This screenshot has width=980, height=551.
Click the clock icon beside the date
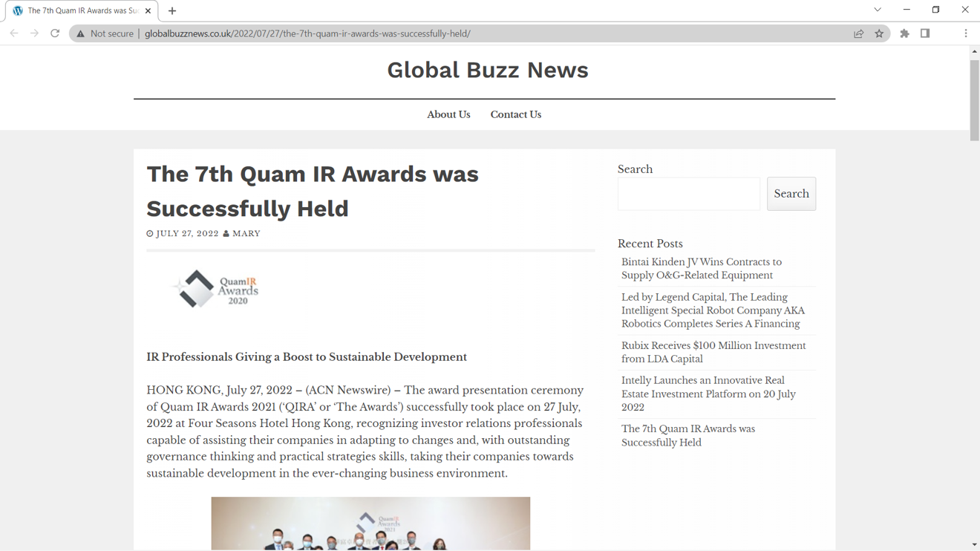coord(150,233)
